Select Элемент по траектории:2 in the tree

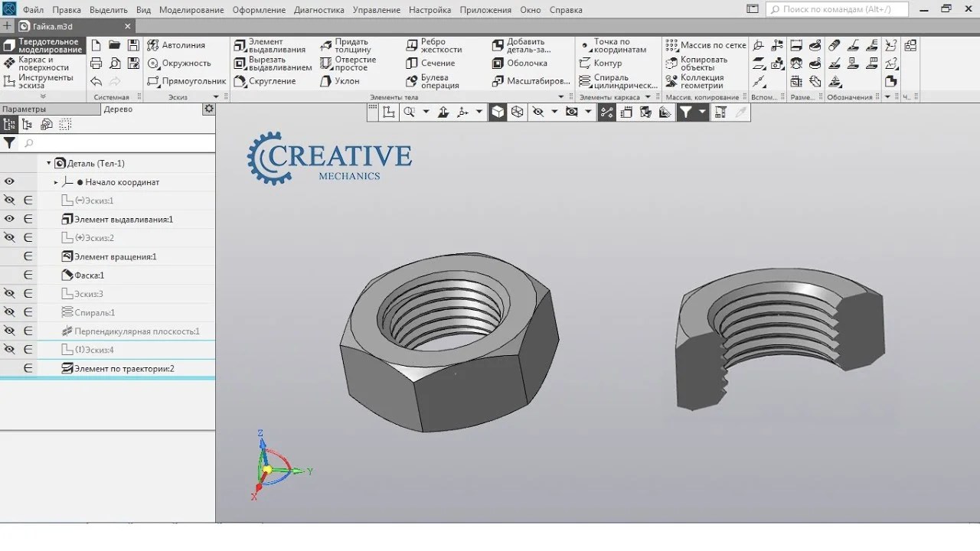pyautogui.click(x=118, y=369)
